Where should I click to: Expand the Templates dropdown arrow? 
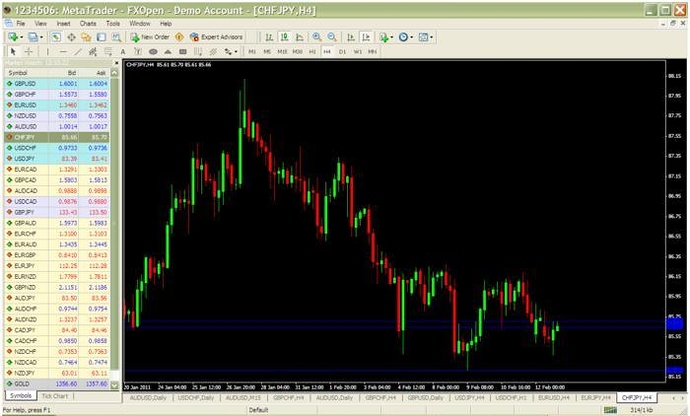[431, 37]
